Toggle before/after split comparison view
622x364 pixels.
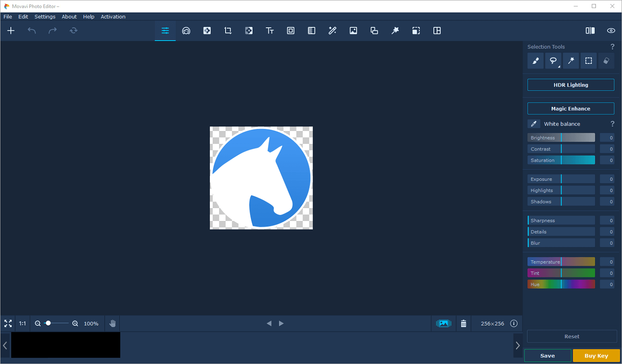point(590,31)
